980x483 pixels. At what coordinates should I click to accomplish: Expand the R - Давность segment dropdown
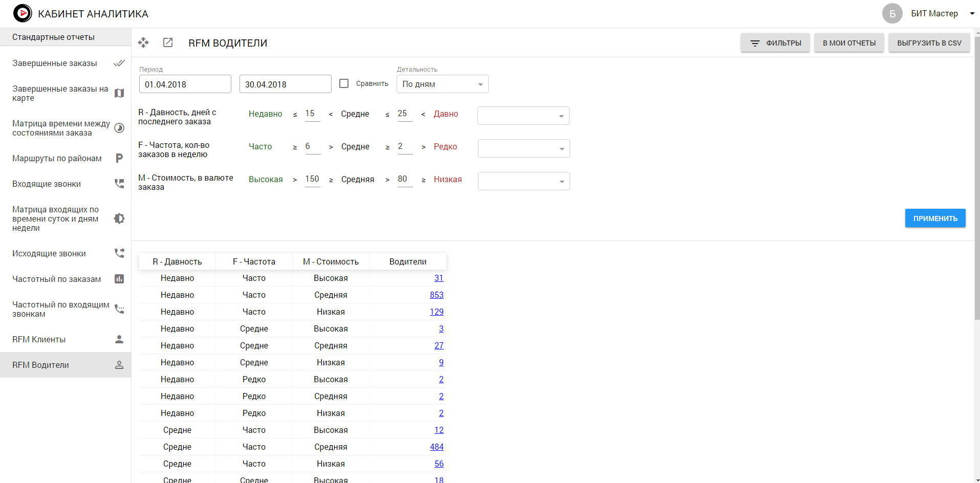coord(523,116)
